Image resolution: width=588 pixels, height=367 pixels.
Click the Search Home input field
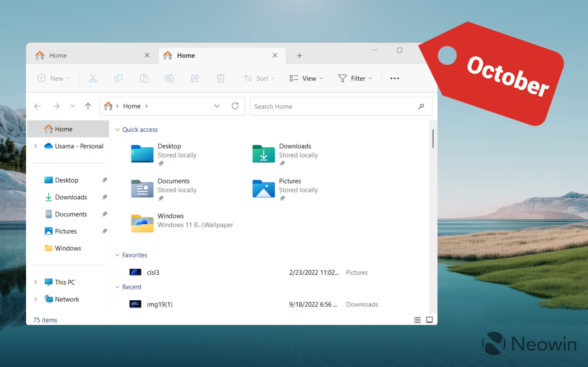click(333, 106)
